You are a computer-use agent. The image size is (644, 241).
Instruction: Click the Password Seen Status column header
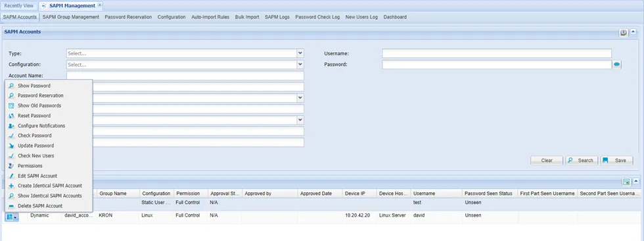pos(490,194)
